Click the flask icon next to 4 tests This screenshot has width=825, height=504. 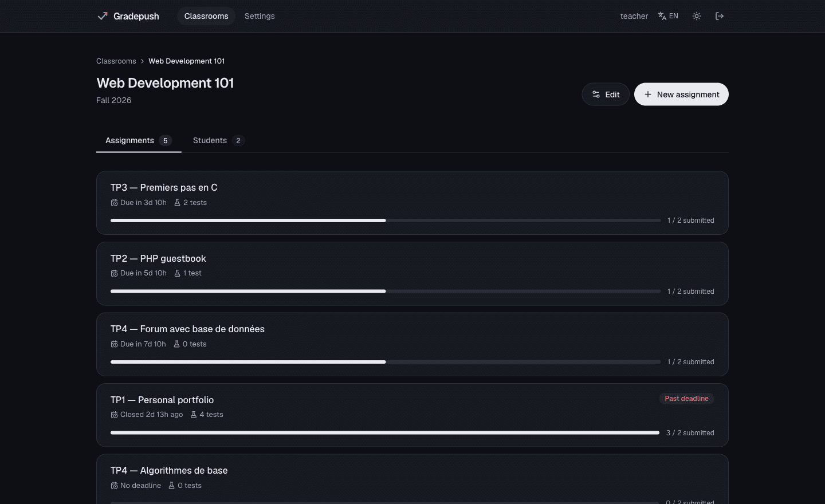pos(194,415)
